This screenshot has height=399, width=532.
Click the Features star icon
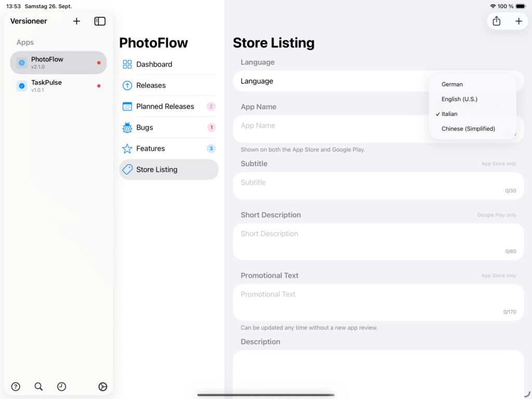click(x=127, y=149)
